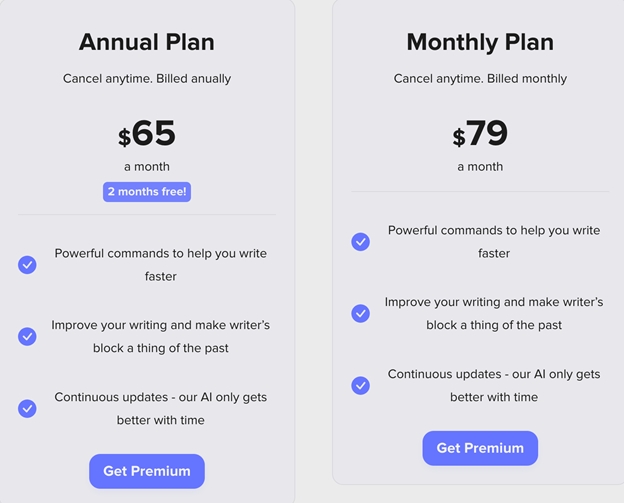Viewport: 624px width, 503px height.
Task: Click Monthly Plan 'Improve your writing' feature text
Action: coord(494,314)
